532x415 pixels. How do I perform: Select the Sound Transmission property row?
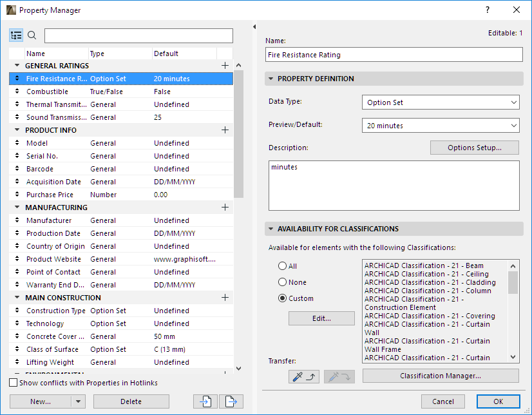(x=121, y=117)
